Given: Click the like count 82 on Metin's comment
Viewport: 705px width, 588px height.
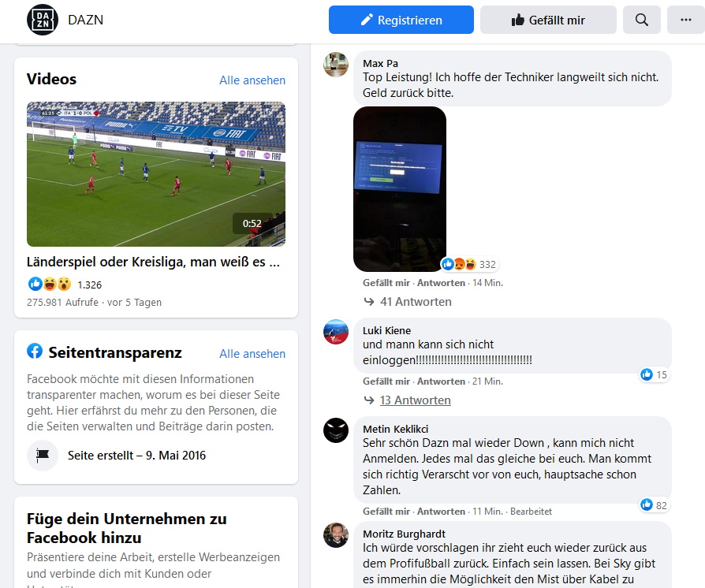Looking at the screenshot, I should tap(655, 505).
